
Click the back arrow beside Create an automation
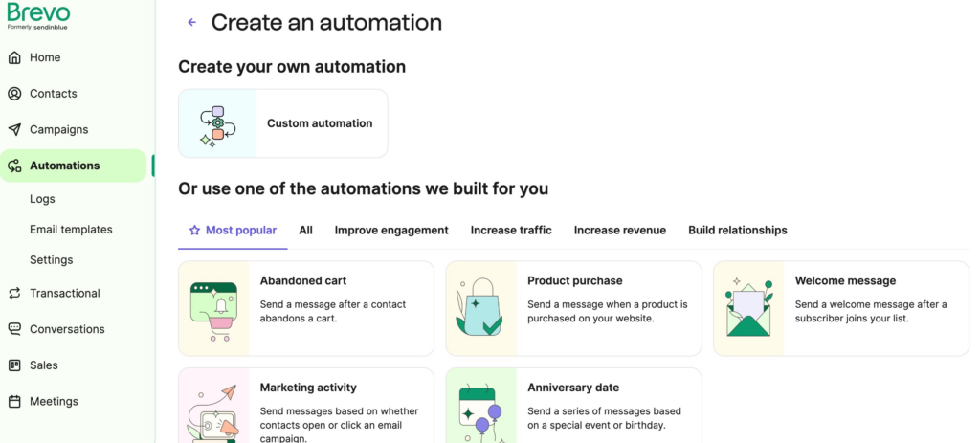(191, 23)
